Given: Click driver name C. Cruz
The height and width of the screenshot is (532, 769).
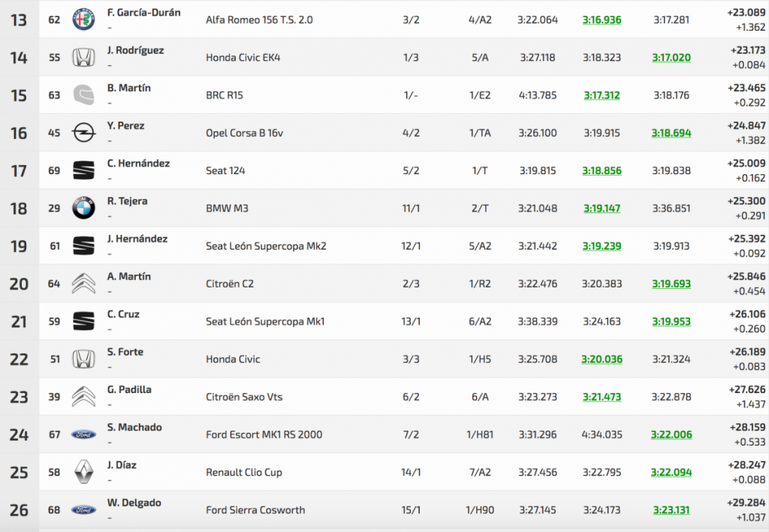Looking at the screenshot, I should coord(123,314).
